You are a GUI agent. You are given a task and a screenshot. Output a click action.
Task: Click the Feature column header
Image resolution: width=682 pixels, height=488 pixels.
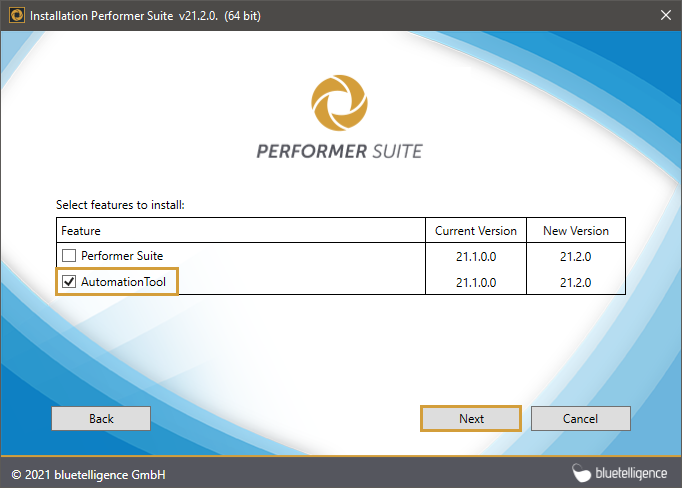pyautogui.click(x=82, y=231)
